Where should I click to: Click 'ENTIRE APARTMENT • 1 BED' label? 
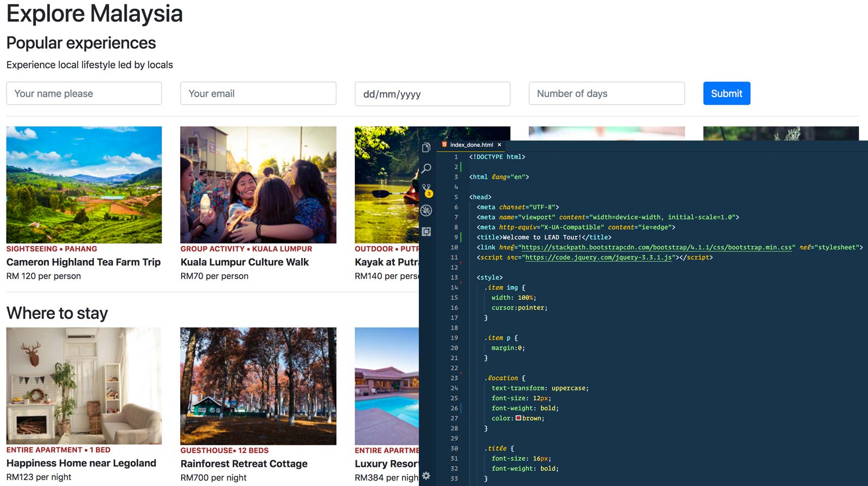(59, 450)
